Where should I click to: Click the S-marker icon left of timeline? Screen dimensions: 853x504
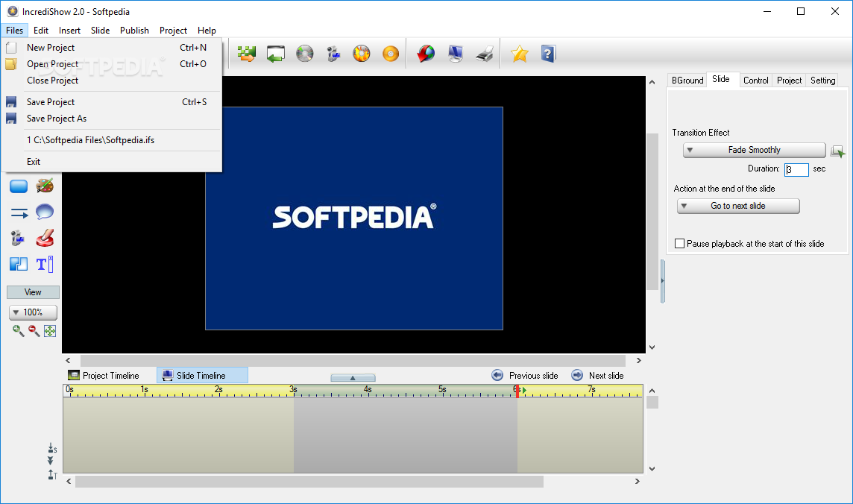(x=52, y=447)
